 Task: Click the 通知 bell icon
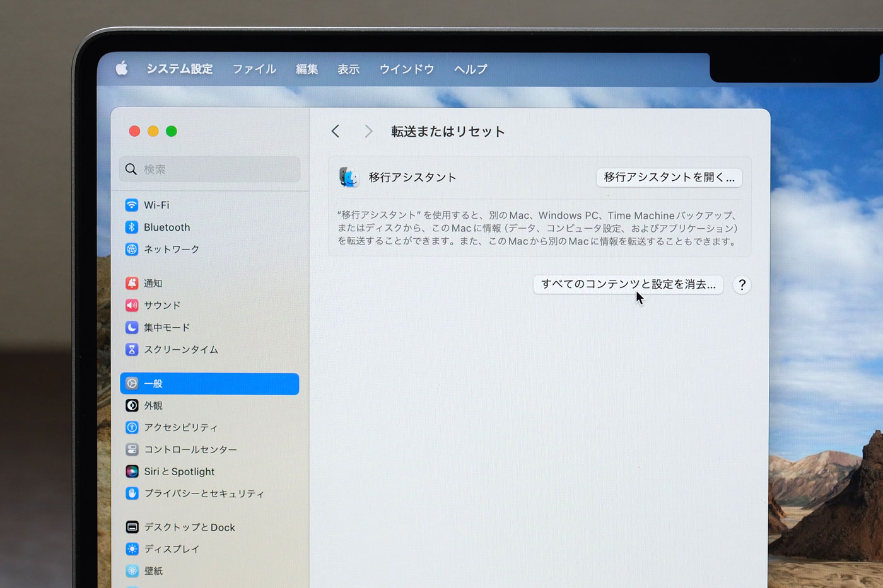click(x=131, y=283)
